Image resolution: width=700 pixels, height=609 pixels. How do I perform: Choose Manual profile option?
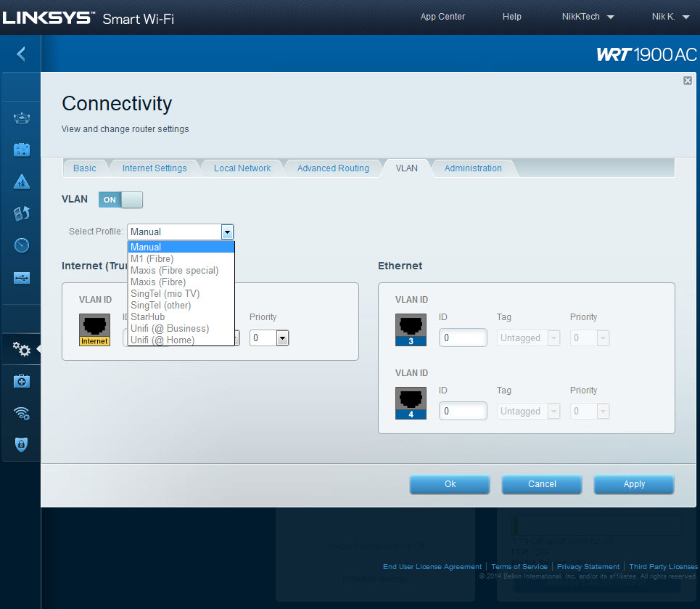point(181,247)
